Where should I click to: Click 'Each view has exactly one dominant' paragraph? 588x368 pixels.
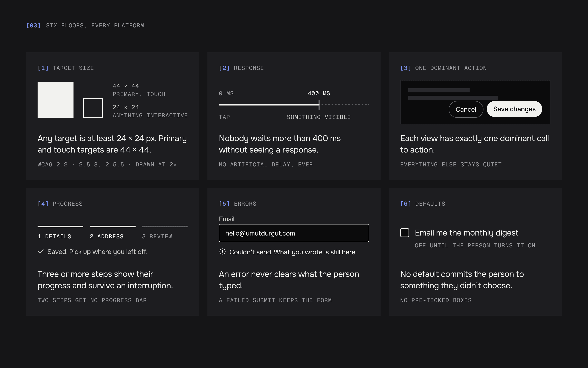click(474, 144)
